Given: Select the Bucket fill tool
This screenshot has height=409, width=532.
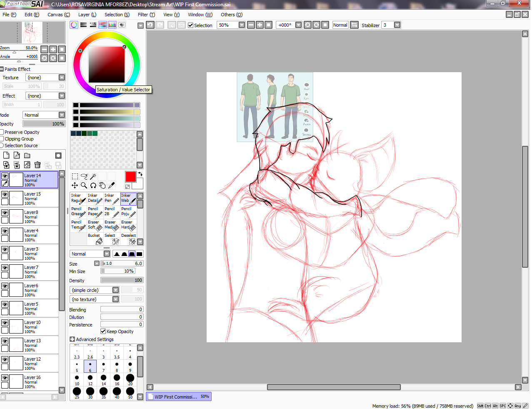Looking at the screenshot, I should coord(95,238).
